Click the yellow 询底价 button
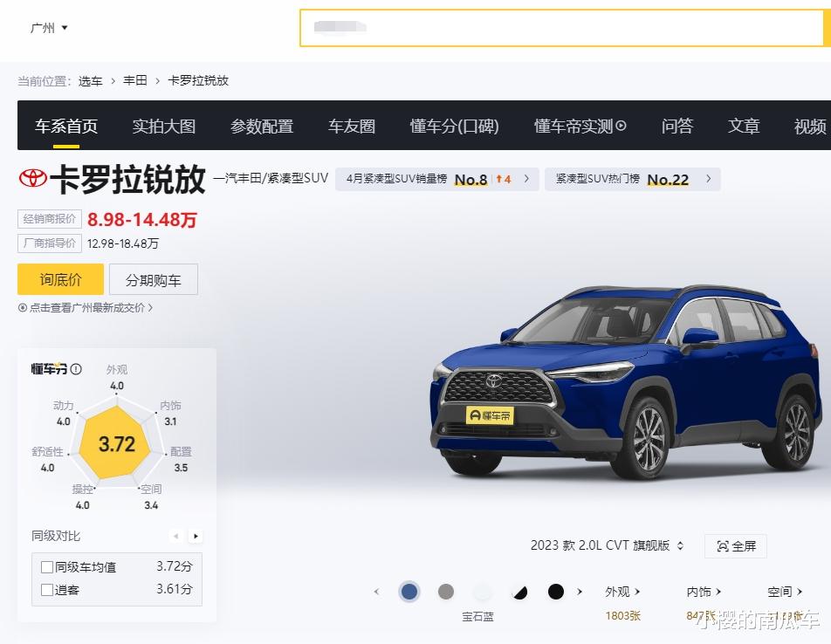 [x=60, y=279]
